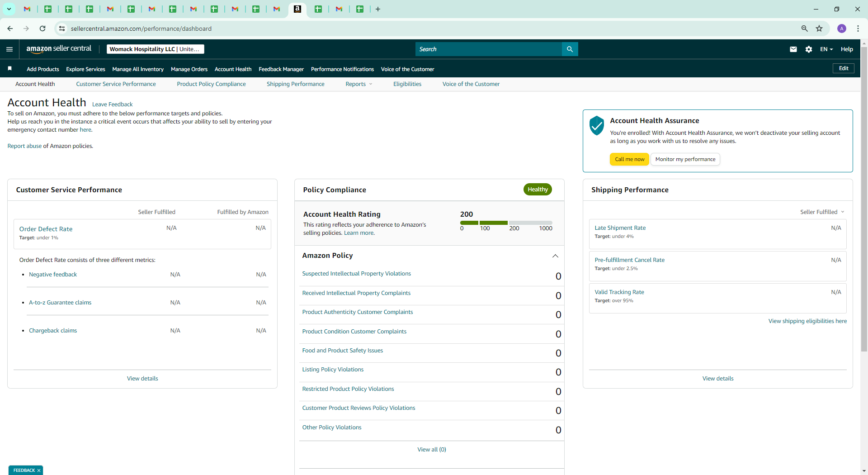Expand the Reports dropdown menu
Image resolution: width=868 pixels, height=475 pixels.
click(359, 84)
